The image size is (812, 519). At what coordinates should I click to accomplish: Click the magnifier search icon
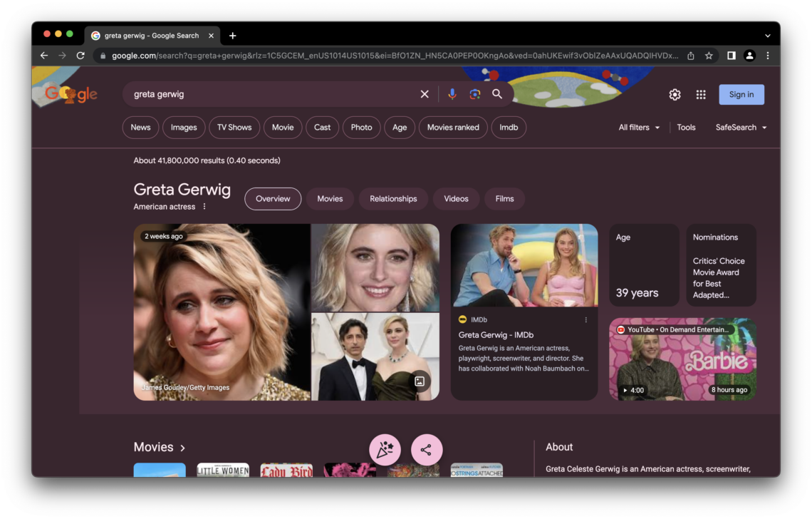(x=497, y=94)
